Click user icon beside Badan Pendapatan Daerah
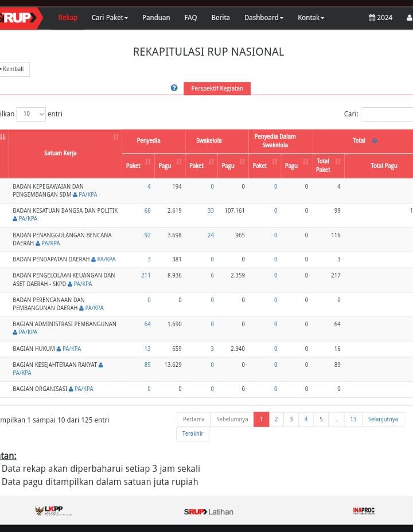The image size is (413, 532). (x=93, y=260)
